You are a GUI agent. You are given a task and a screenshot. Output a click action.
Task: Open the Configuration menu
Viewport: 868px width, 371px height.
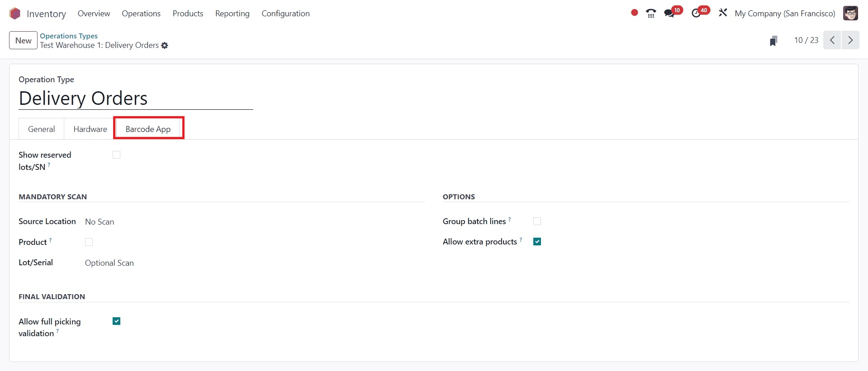pyautogui.click(x=285, y=14)
